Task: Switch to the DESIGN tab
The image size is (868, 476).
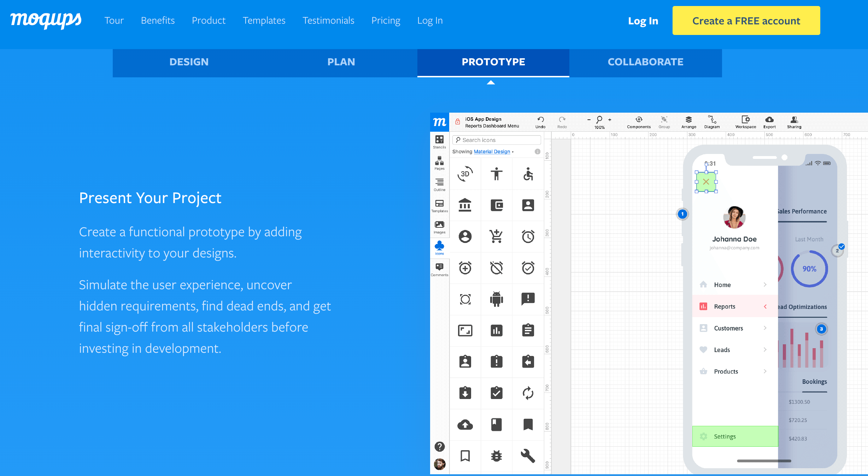Action: click(189, 62)
